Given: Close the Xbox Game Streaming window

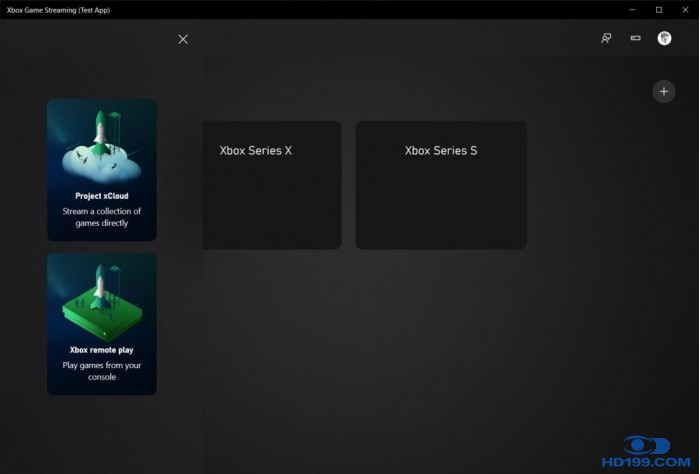Looking at the screenshot, I should [685, 10].
